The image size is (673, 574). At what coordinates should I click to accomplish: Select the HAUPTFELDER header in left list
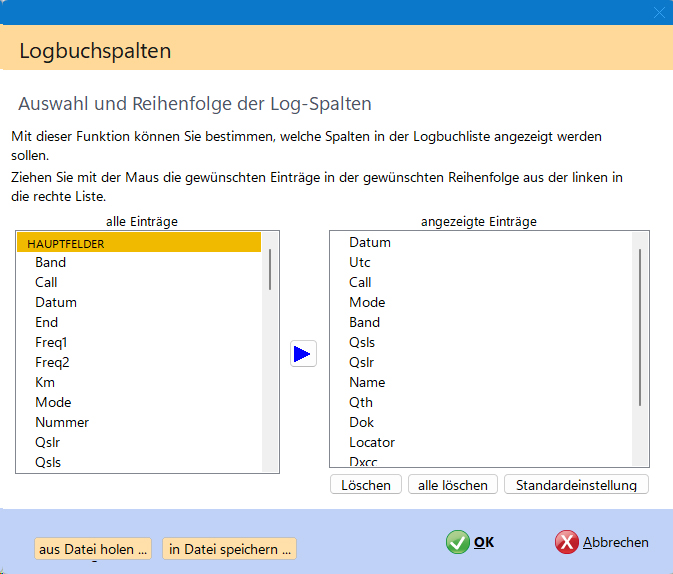[139, 242]
